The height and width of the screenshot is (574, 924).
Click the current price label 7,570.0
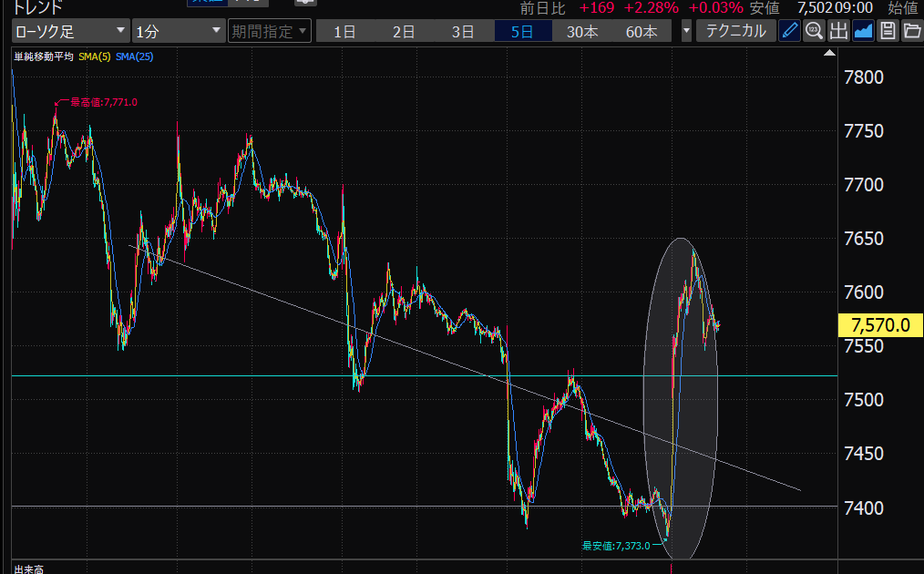pyautogui.click(x=879, y=325)
